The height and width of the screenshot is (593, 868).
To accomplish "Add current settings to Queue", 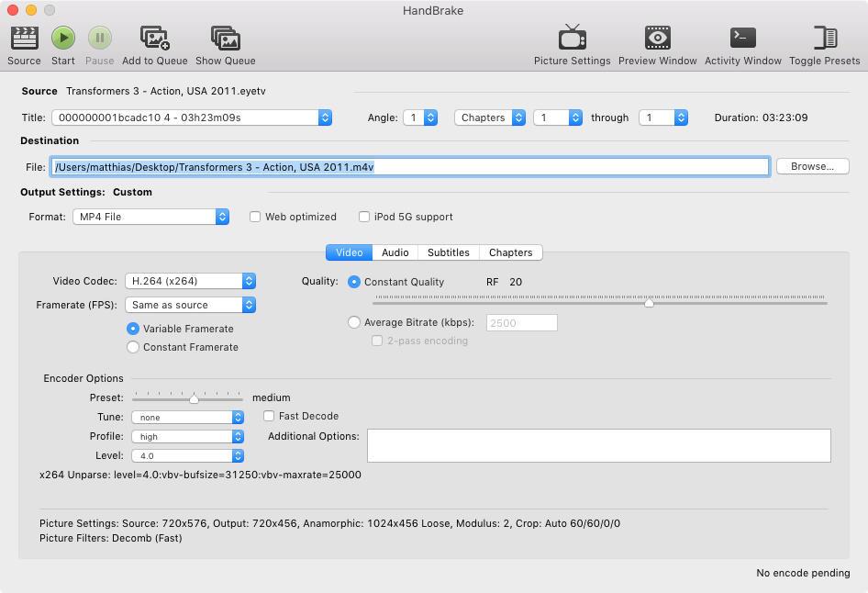I will pyautogui.click(x=153, y=41).
